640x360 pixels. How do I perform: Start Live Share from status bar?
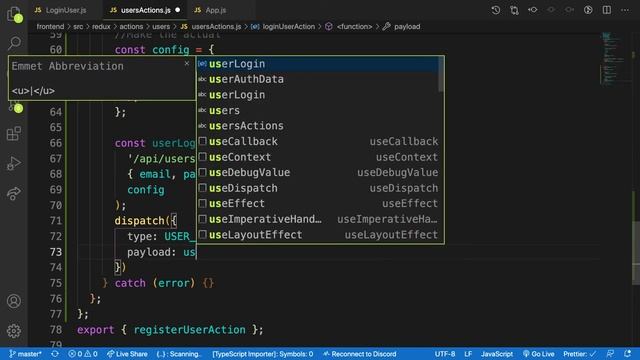pos(127,354)
